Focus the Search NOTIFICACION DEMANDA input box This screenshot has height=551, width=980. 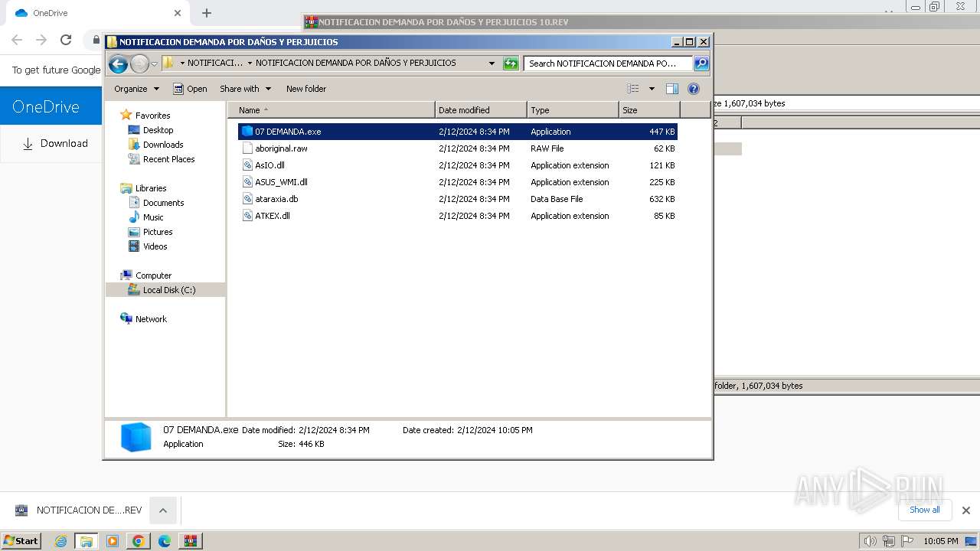[x=608, y=64]
